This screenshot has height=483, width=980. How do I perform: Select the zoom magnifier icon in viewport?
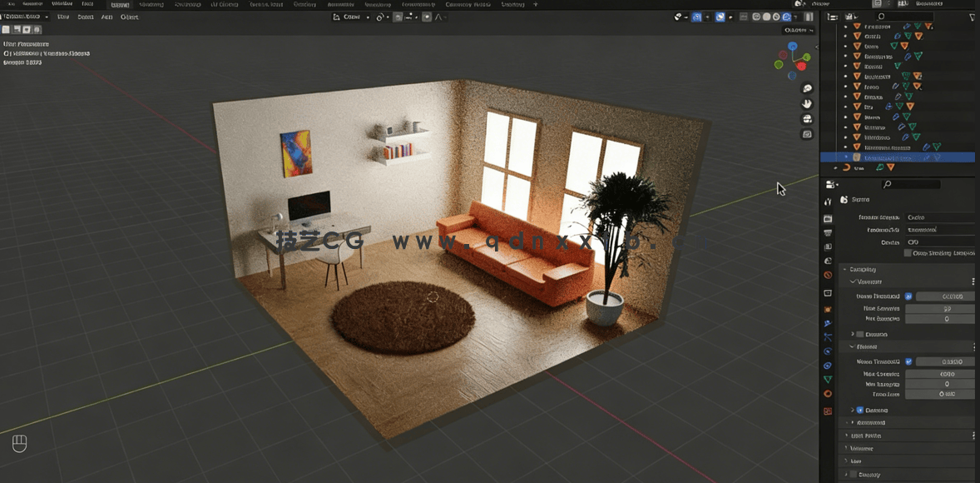[806, 88]
